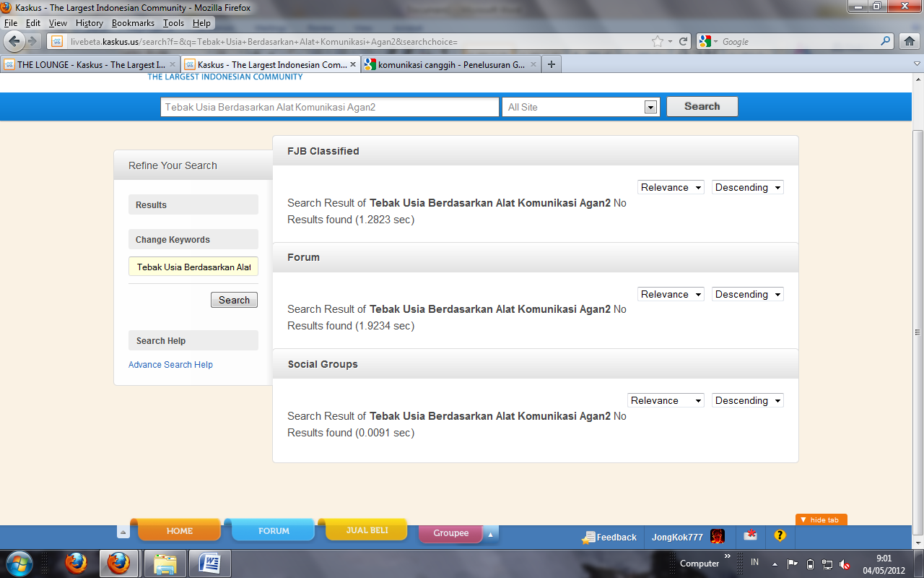Bookmark this page with the star icon
This screenshot has width=924, height=578.
tap(658, 41)
